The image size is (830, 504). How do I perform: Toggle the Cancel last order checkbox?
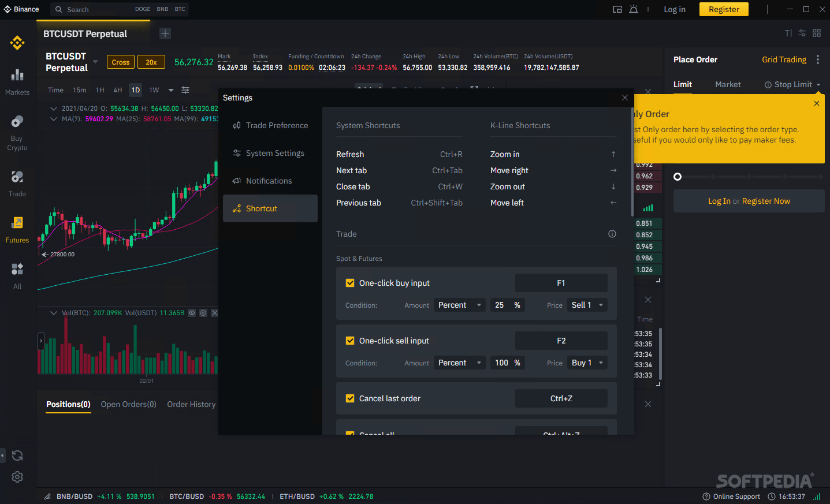coord(350,398)
